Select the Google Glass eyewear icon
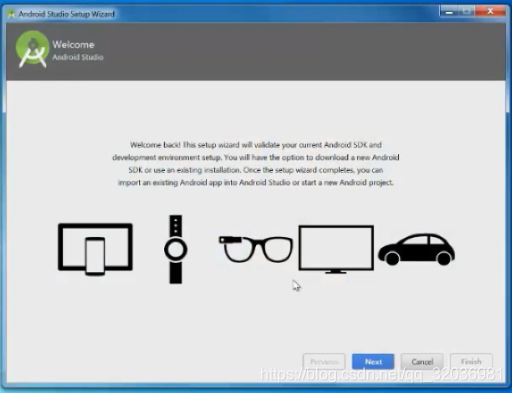 click(256, 249)
